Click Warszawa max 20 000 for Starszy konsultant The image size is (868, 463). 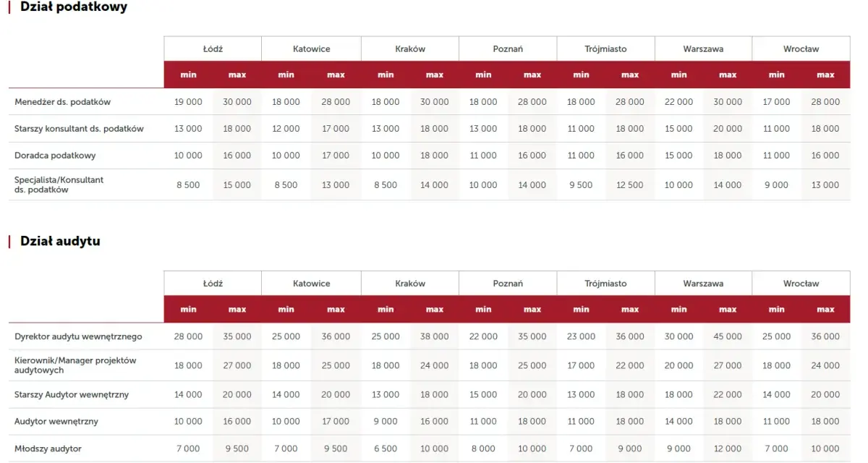(728, 129)
